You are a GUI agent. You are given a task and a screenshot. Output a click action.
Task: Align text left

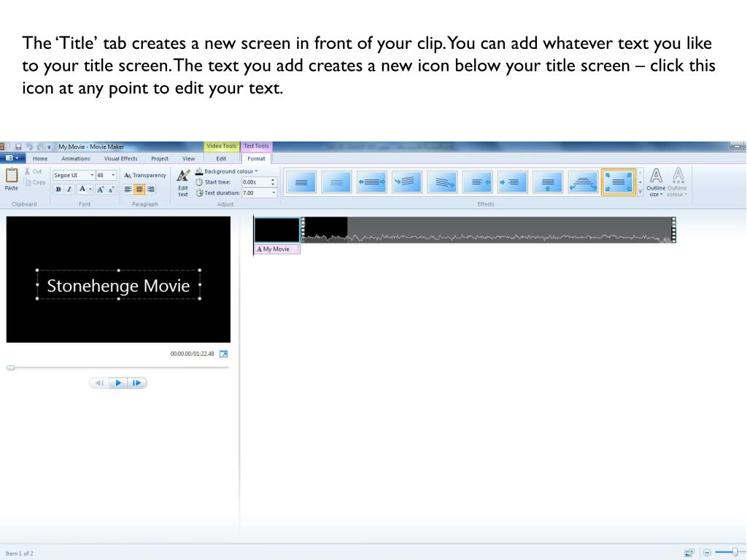tap(128, 189)
